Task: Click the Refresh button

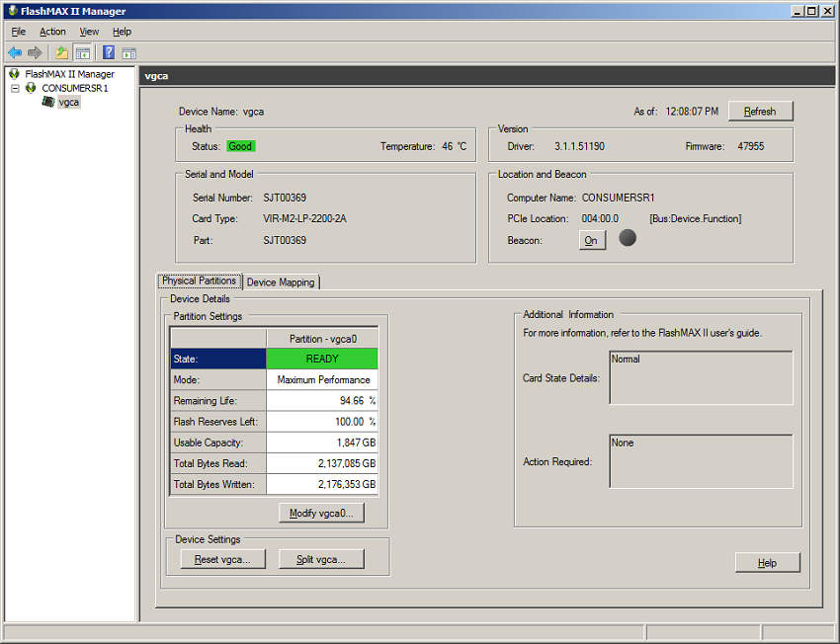Action: tap(760, 112)
